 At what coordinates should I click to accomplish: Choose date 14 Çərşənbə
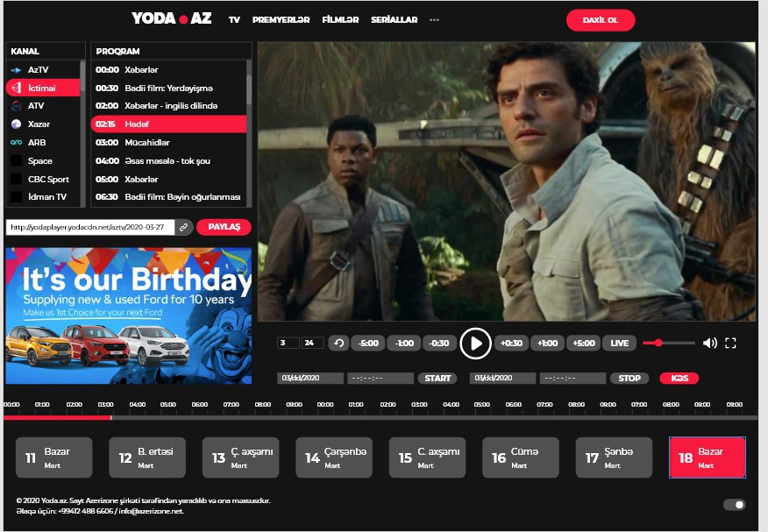coord(334,458)
